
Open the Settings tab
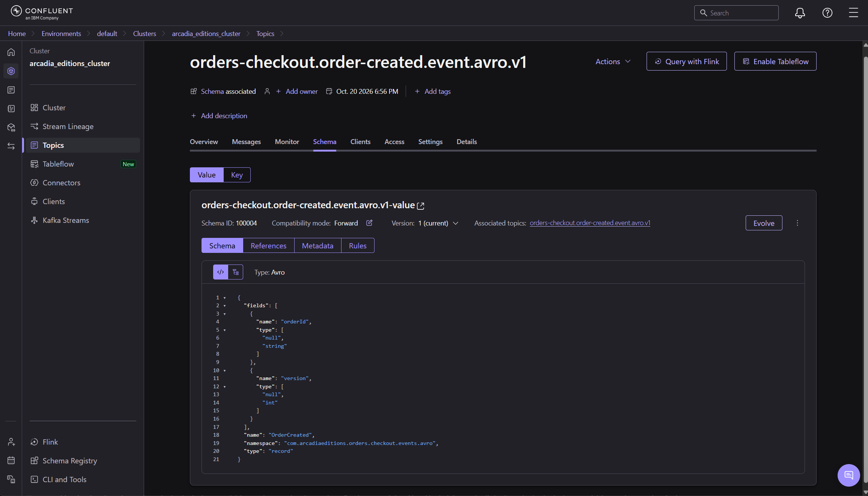tap(430, 142)
